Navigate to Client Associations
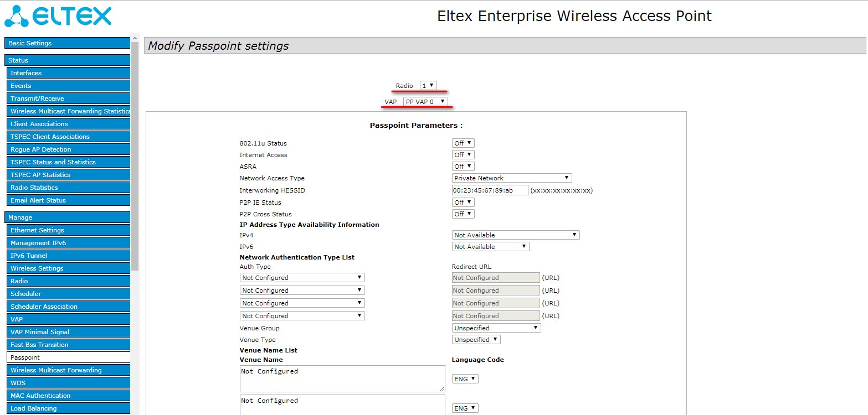Screen dimensions: 868x415 [68, 124]
